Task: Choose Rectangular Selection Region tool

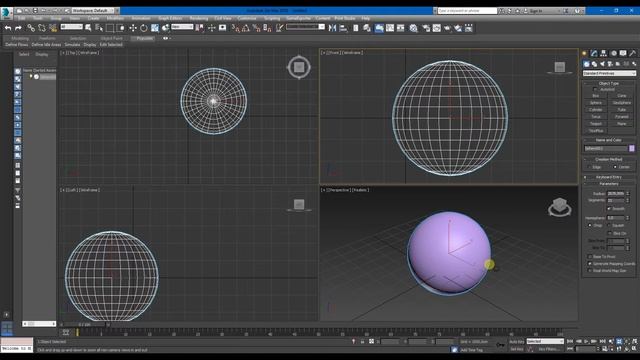Action: pos(110,28)
